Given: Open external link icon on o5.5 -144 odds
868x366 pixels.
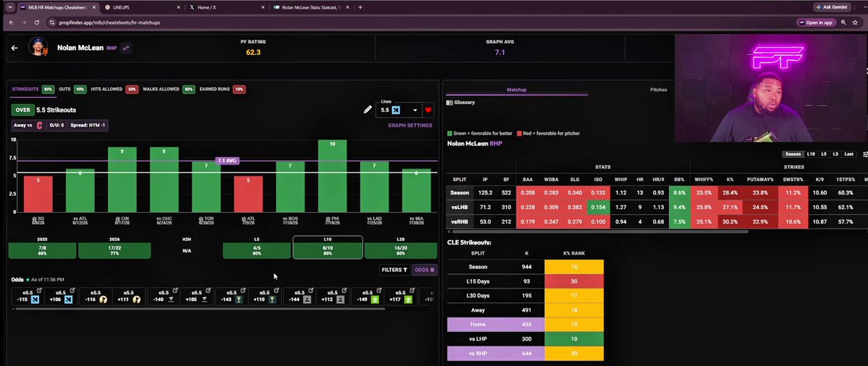Looking at the screenshot, I should coord(311,291).
